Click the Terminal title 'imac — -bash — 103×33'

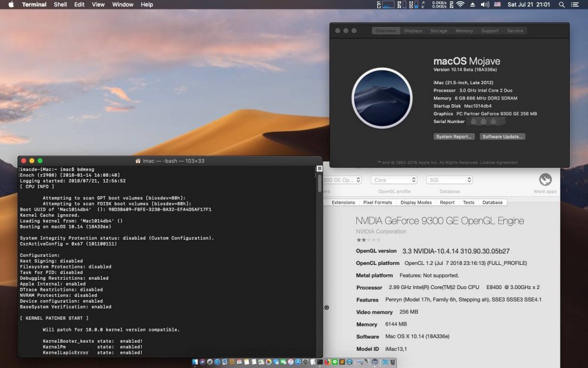(173, 161)
